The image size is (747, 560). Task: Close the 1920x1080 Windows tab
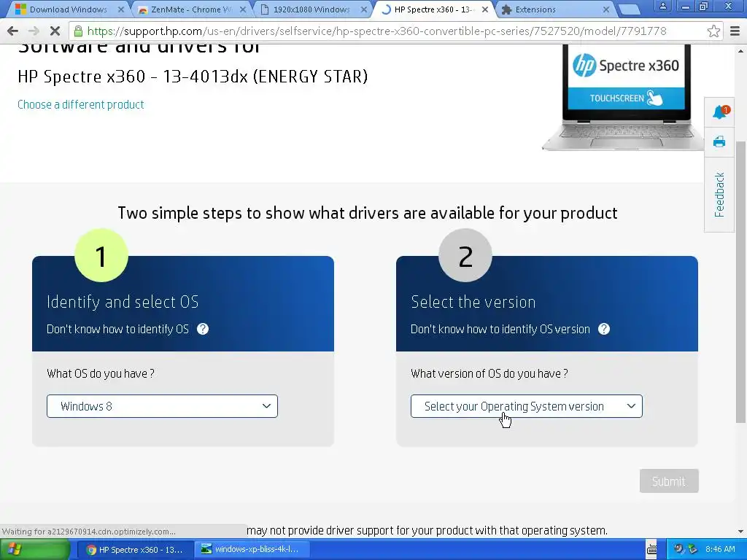coord(364,9)
